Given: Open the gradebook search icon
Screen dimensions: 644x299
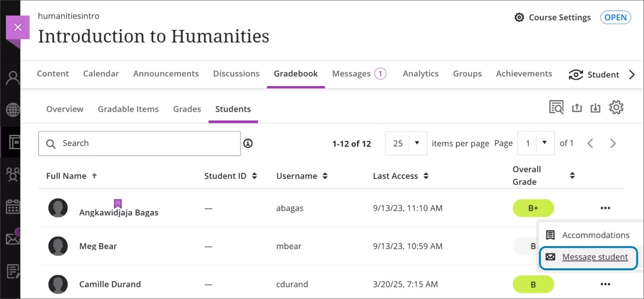Looking at the screenshot, I should 556,107.
